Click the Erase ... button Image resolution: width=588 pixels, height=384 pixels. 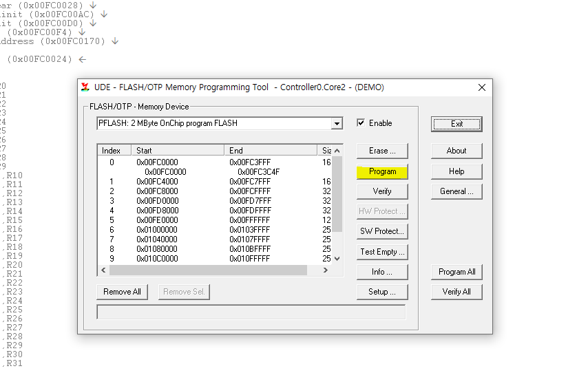click(382, 151)
